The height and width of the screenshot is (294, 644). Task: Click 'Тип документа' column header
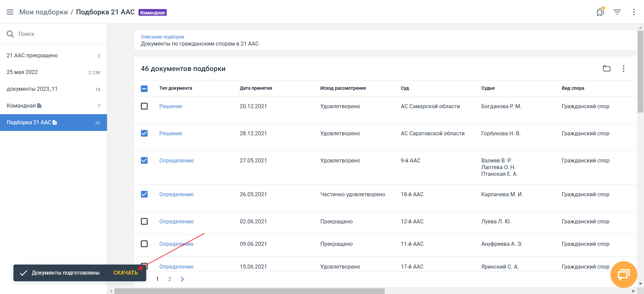coord(176,88)
